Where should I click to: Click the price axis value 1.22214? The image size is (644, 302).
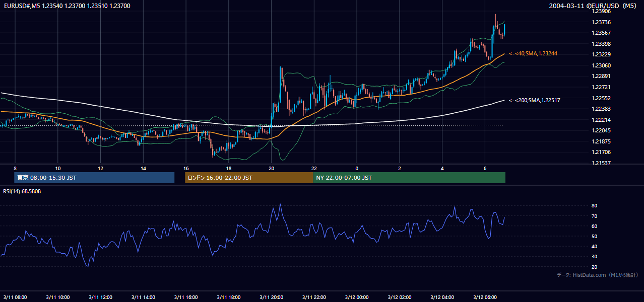coord(602,120)
